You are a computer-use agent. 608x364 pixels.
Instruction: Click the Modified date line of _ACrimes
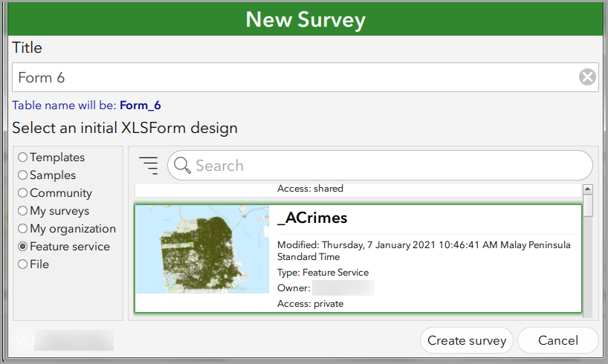[x=424, y=251]
